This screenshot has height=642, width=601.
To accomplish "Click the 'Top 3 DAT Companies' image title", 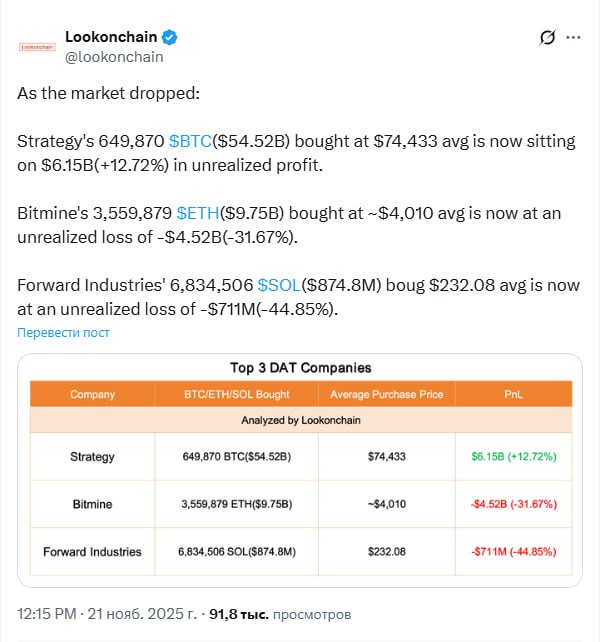I will coord(301,368).
